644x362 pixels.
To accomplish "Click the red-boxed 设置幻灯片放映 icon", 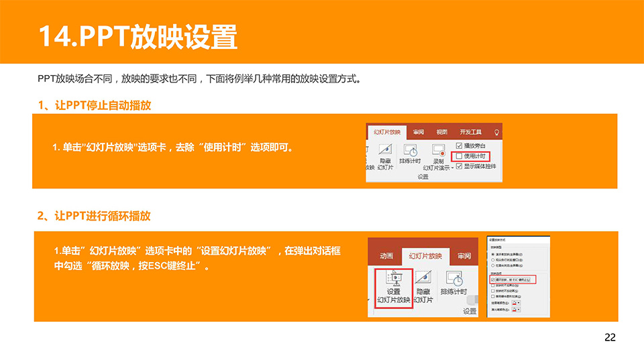I will click(393, 278).
